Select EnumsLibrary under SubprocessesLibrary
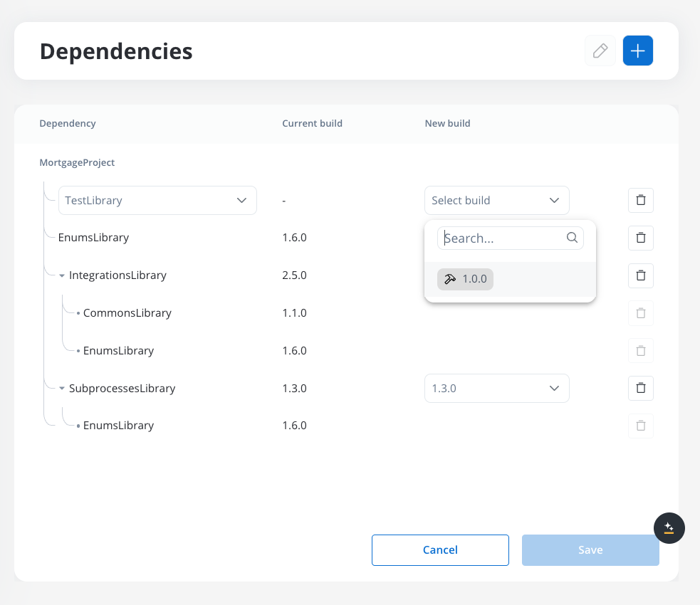 [118, 426]
